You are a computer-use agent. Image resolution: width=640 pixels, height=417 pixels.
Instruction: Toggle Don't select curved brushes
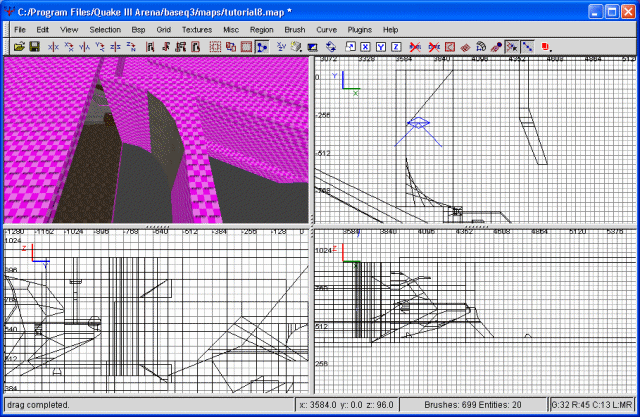pyautogui.click(x=434, y=47)
